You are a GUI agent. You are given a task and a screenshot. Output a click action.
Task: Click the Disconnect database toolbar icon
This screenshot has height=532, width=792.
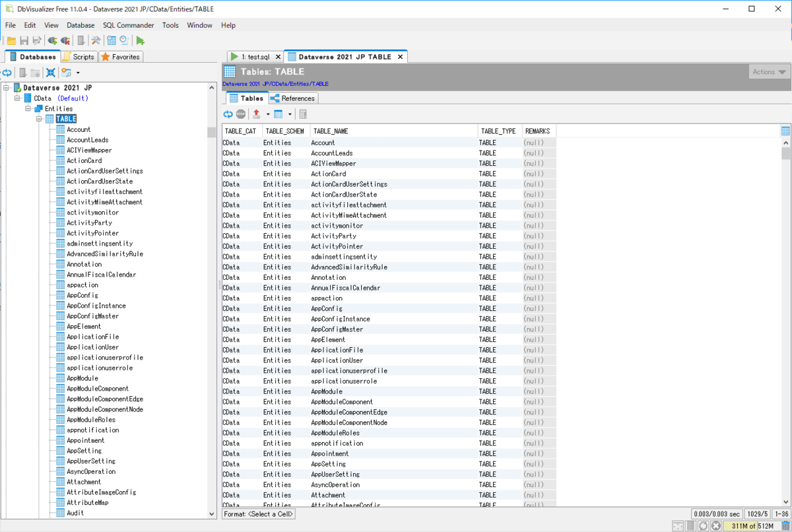coord(65,40)
